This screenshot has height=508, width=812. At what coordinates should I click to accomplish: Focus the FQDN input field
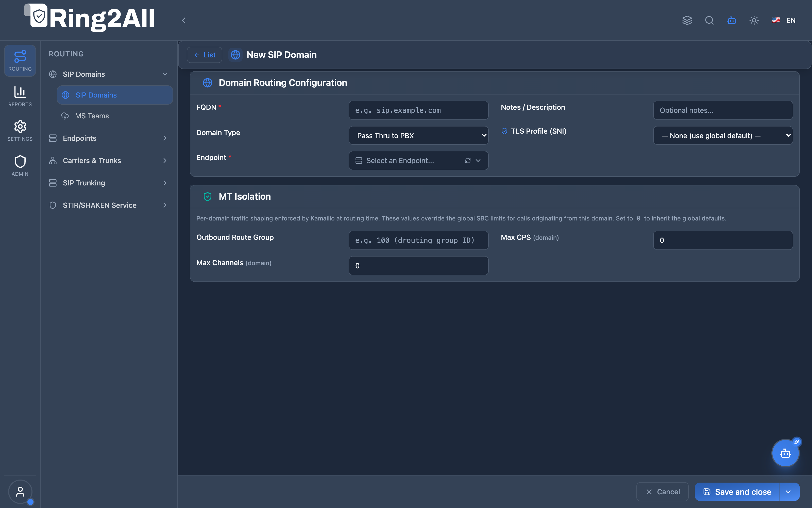point(418,110)
